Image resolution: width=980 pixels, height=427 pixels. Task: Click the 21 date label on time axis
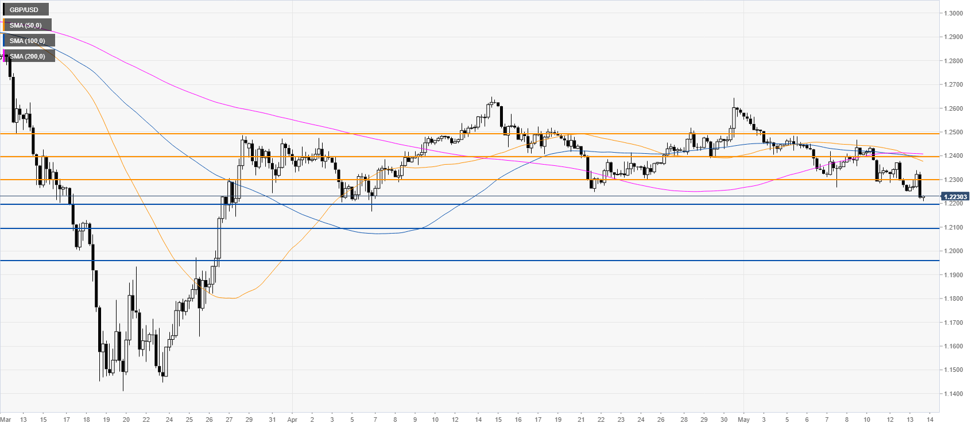click(x=581, y=420)
